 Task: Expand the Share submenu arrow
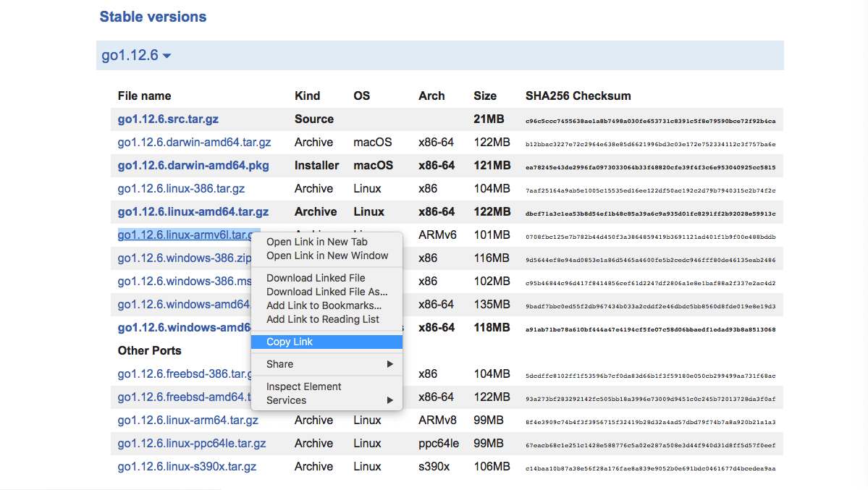[x=389, y=364]
